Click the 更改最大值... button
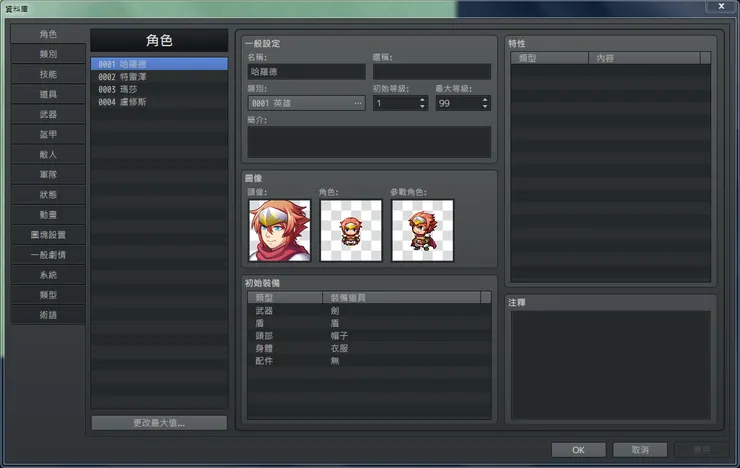The width and height of the screenshot is (740, 468). coord(159,423)
